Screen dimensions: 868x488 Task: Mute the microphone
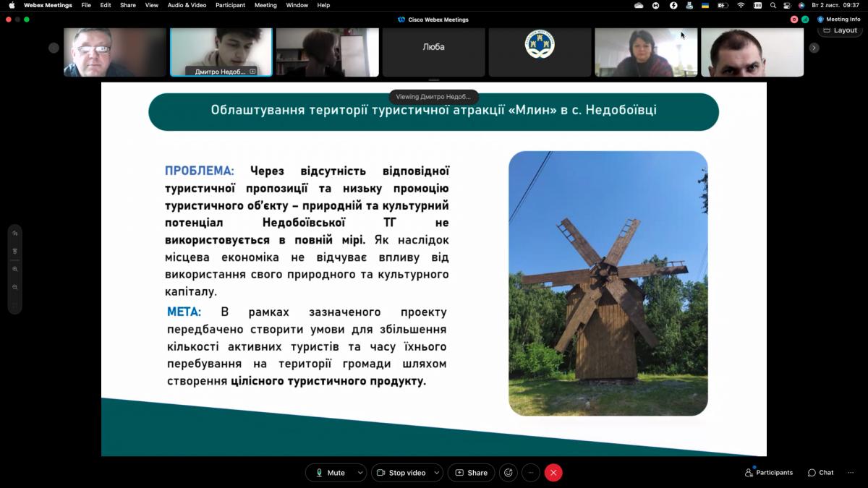pos(330,473)
